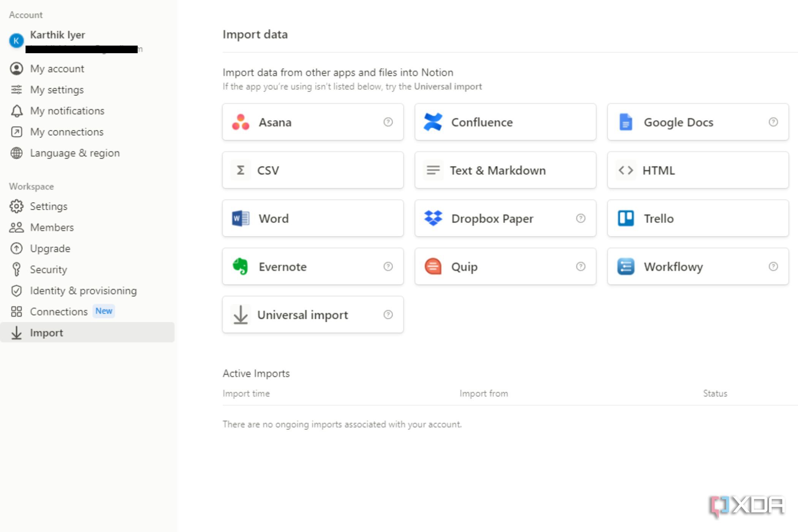Click the Evernote elephant icon
The image size is (798, 532).
coord(241,266)
